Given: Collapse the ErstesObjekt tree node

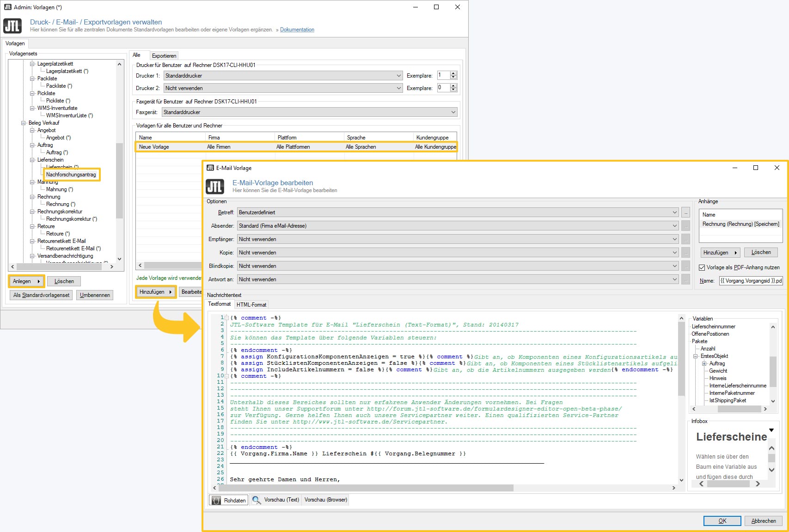Looking at the screenshot, I should [x=696, y=356].
